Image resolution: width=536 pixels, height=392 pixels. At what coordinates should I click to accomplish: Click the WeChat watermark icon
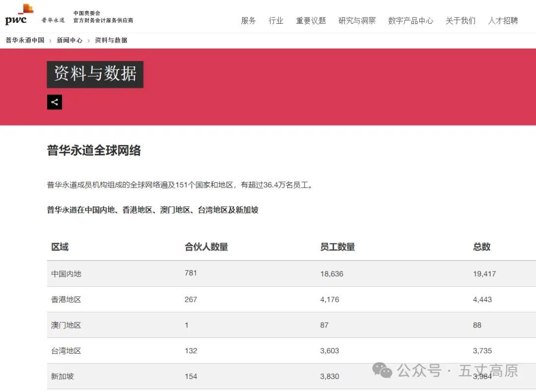(x=382, y=370)
